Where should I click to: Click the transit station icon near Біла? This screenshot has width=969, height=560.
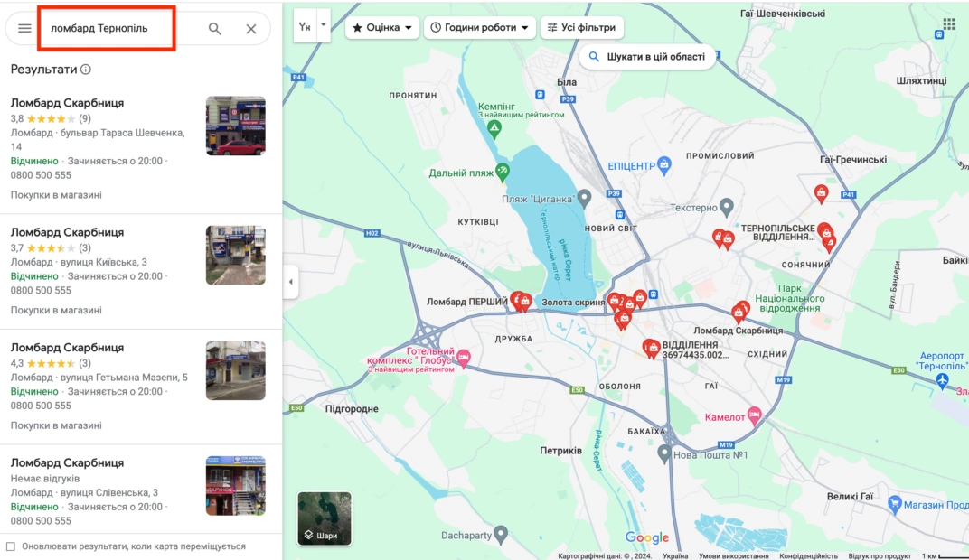[x=541, y=95]
